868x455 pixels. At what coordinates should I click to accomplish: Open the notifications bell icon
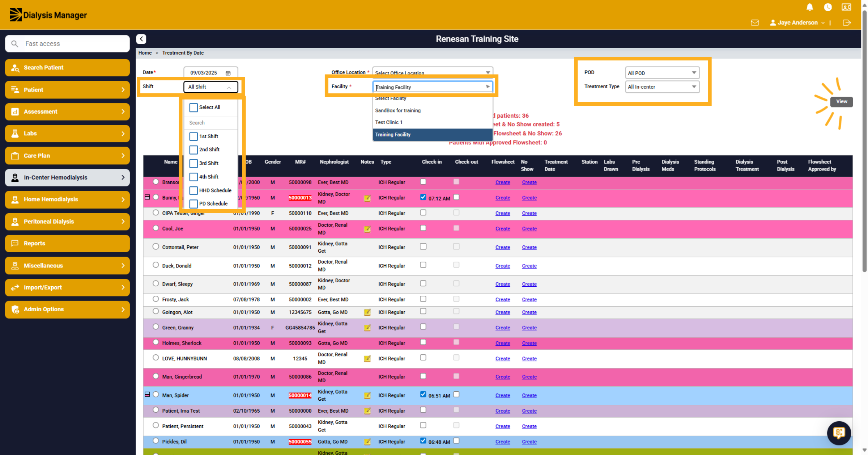point(810,7)
